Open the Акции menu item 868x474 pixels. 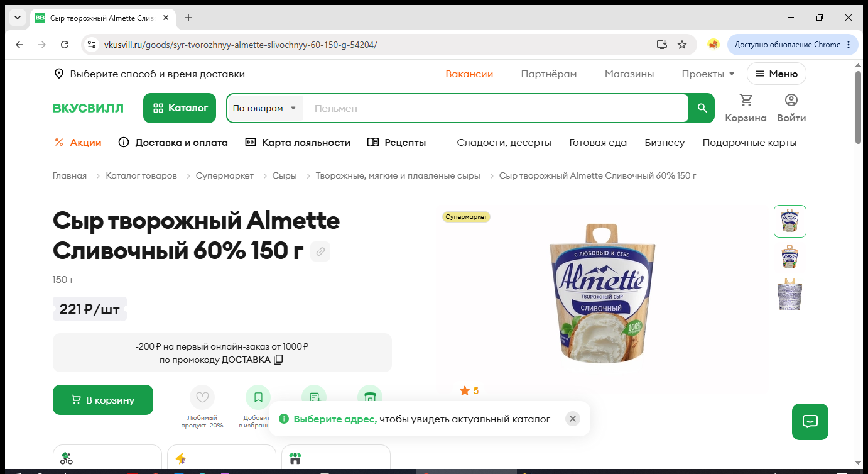point(78,143)
